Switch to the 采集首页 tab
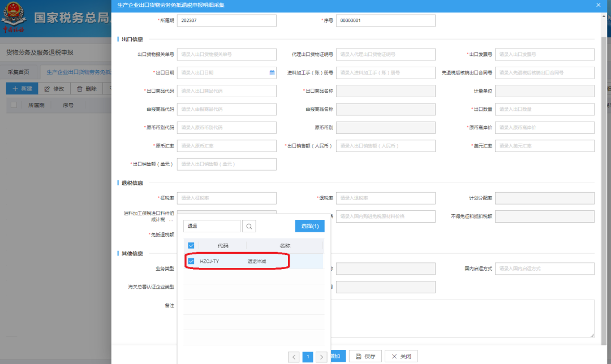The image size is (611, 364). click(x=19, y=72)
